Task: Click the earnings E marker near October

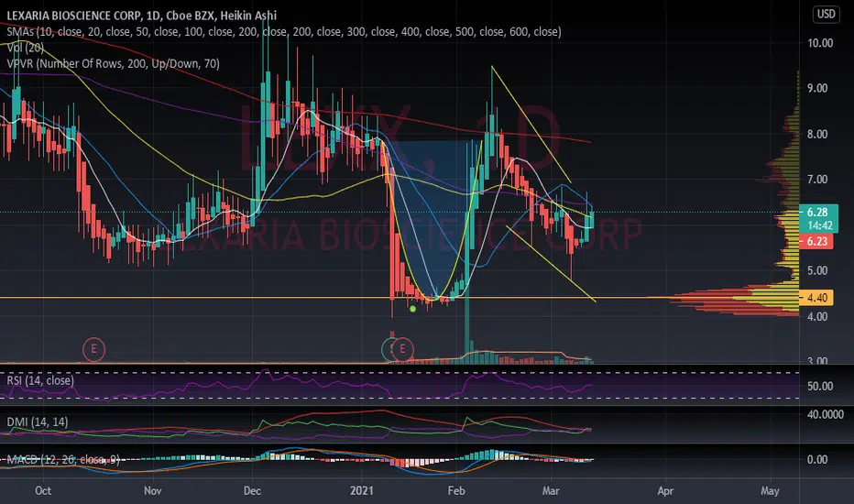Action: tap(93, 349)
